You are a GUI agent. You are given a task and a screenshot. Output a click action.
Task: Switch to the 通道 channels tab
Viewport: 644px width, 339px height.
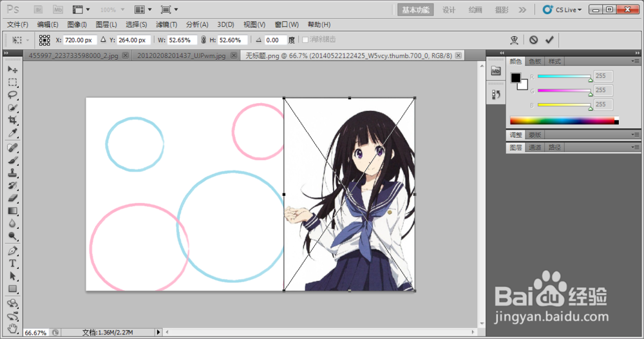click(x=535, y=147)
